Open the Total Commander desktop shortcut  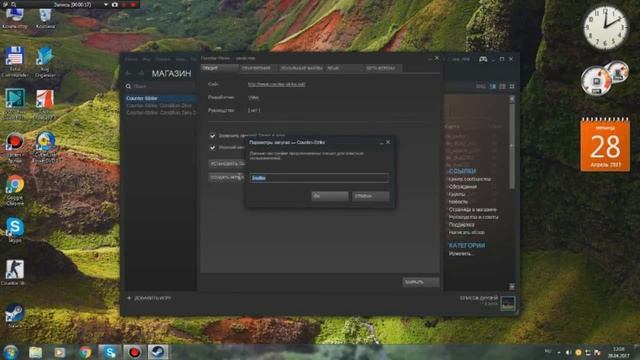coord(15,61)
